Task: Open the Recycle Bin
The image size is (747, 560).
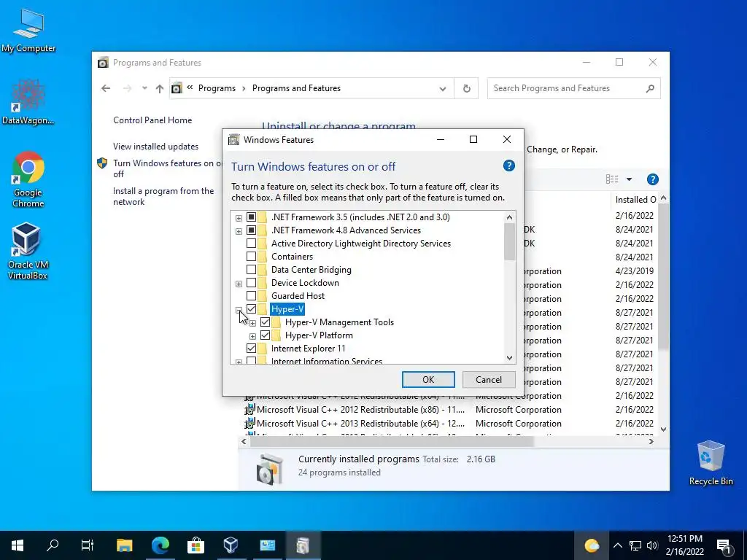Action: pyautogui.click(x=711, y=463)
